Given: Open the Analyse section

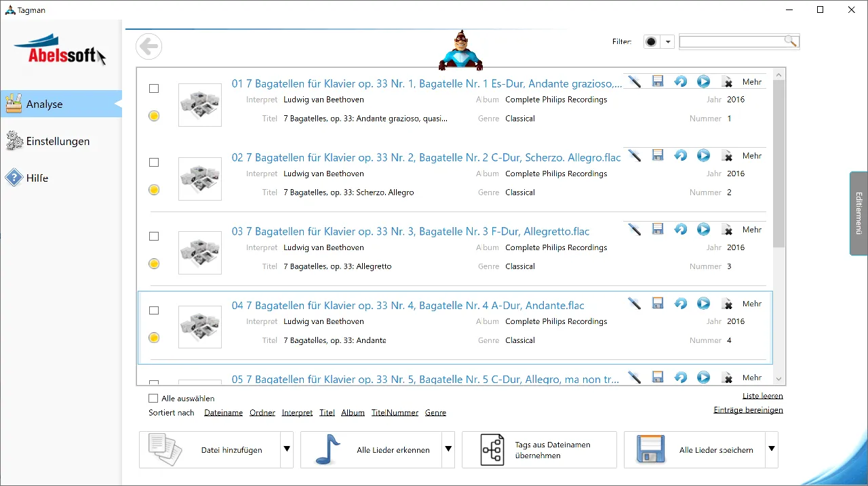Looking at the screenshot, I should pos(61,104).
